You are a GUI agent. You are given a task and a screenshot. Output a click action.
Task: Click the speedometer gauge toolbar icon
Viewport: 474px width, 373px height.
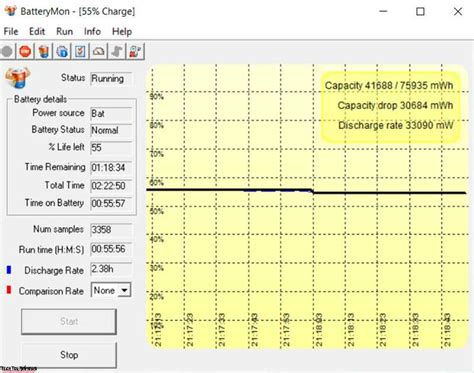[98, 52]
